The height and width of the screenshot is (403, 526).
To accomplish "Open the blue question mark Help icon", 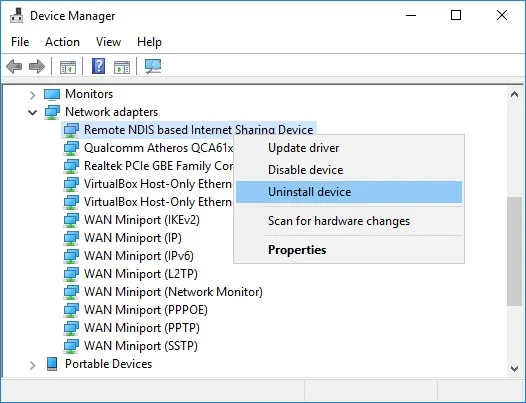I will [99, 66].
